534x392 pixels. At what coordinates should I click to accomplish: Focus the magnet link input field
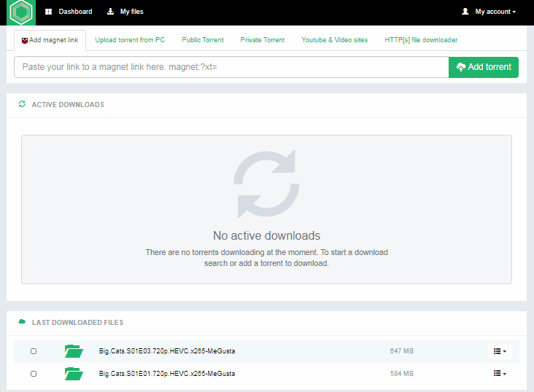click(x=231, y=67)
